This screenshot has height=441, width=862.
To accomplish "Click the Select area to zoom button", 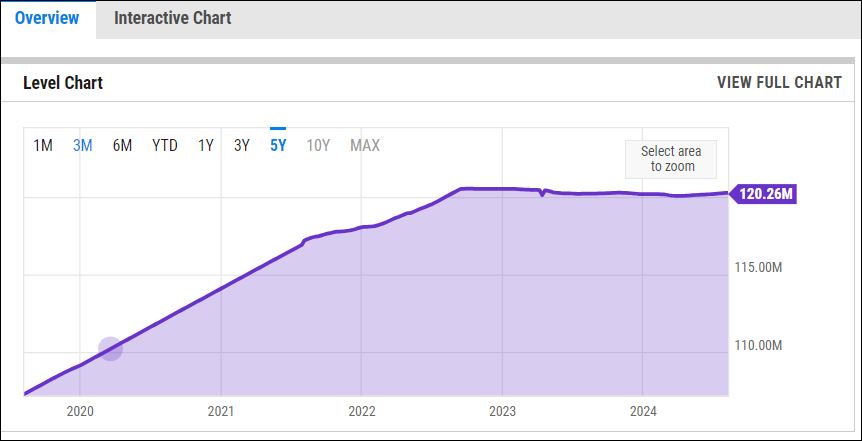I will click(x=671, y=159).
